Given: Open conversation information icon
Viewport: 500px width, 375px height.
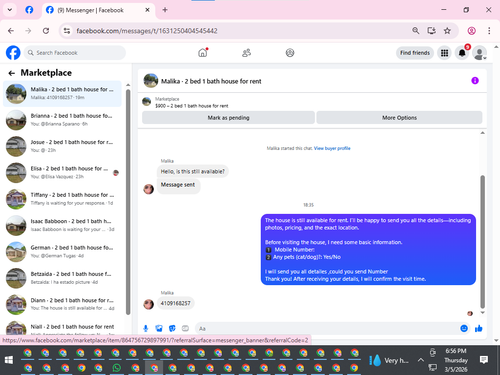Looking at the screenshot, I should (475, 81).
